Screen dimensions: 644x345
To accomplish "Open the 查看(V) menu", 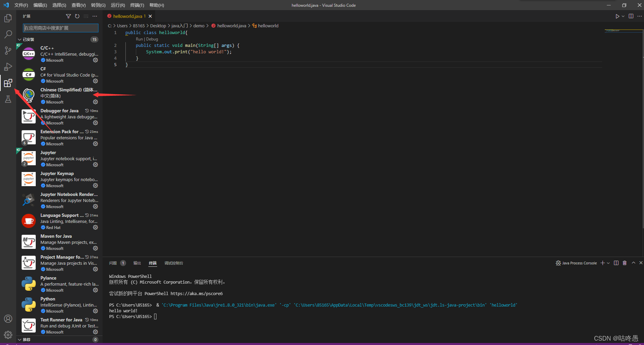I will pyautogui.click(x=79, y=5).
